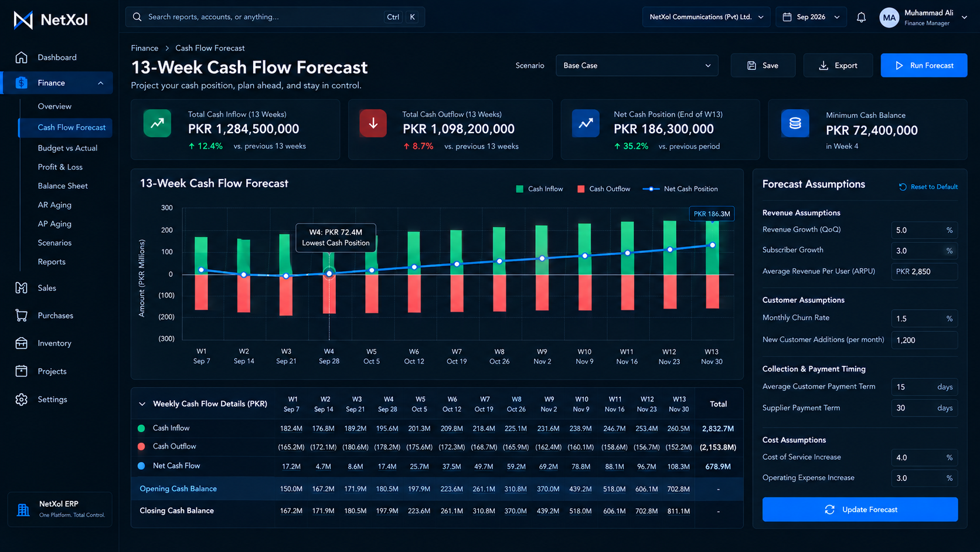The height and width of the screenshot is (552, 980).
Task: Open the Scenario Base Case dropdown
Action: [x=637, y=66]
